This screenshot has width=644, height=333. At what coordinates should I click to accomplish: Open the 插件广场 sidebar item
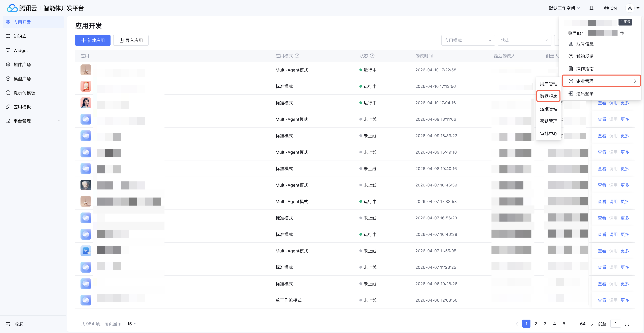coord(22,65)
